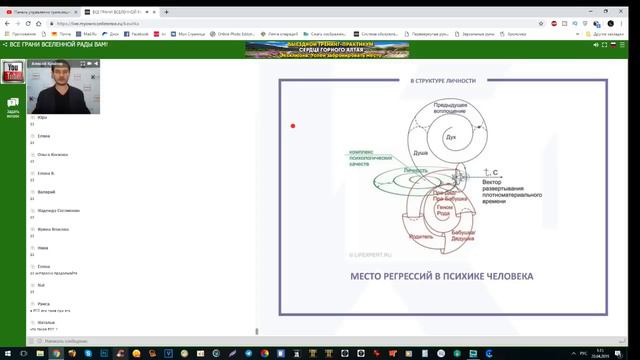This screenshot has height=360, width=640.
Task: Mute the presenter video sound icon
Action: click(x=96, y=64)
